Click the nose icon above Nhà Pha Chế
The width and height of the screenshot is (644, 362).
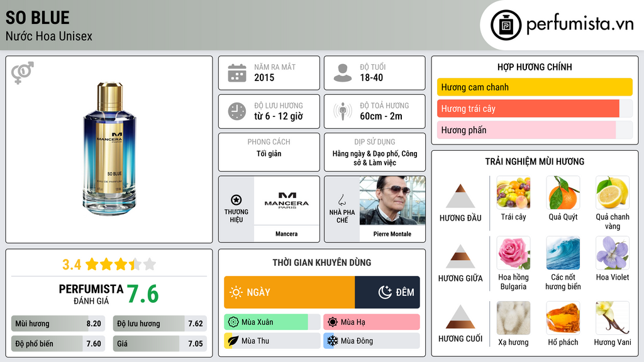342,200
